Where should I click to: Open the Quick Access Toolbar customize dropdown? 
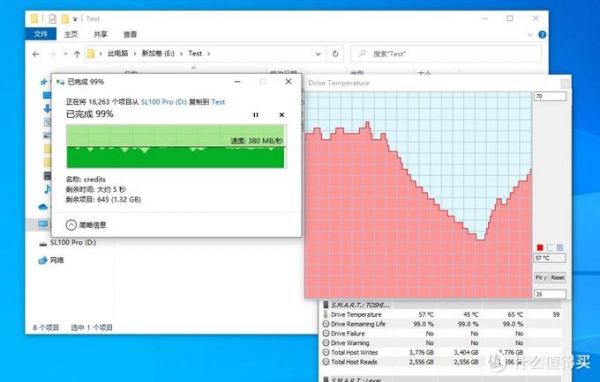pyautogui.click(x=75, y=19)
